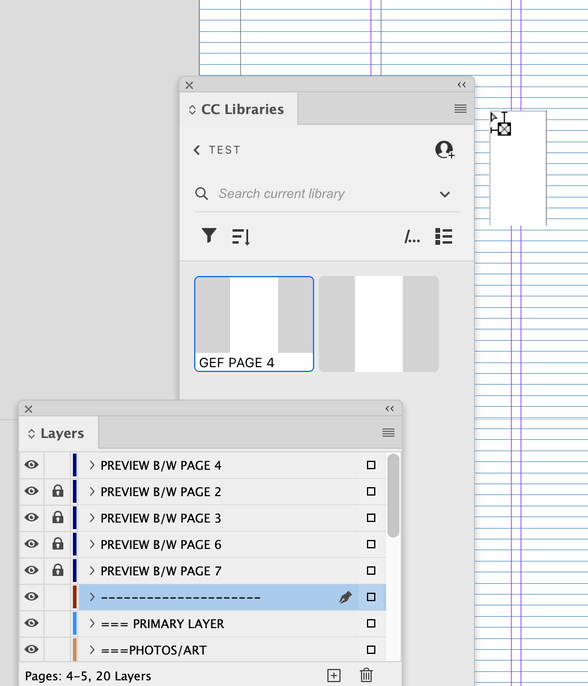Invite collaborators to the TEST library
Image resolution: width=588 pixels, height=686 pixels.
[444, 150]
